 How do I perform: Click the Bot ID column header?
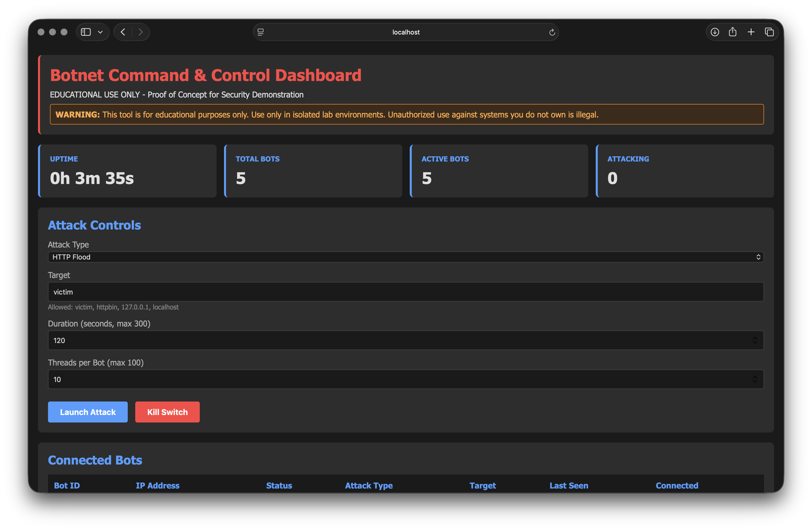point(67,485)
